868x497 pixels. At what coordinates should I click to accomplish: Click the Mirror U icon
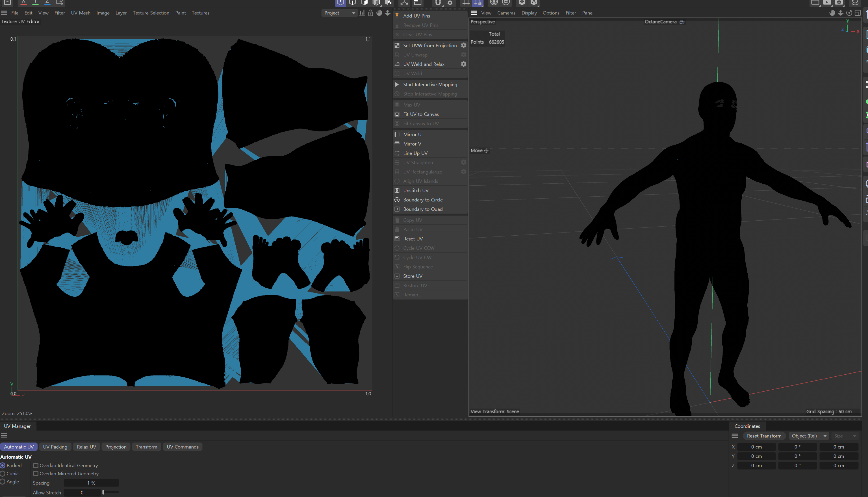397,134
